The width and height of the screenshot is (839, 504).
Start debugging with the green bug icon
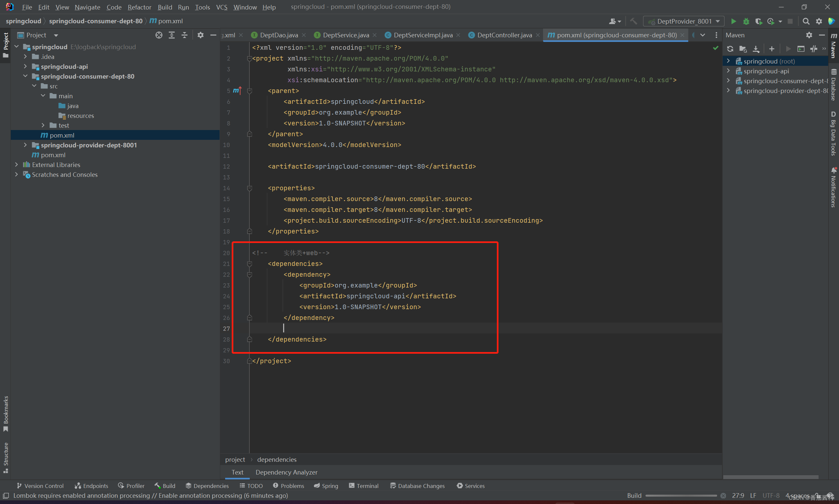click(x=746, y=21)
